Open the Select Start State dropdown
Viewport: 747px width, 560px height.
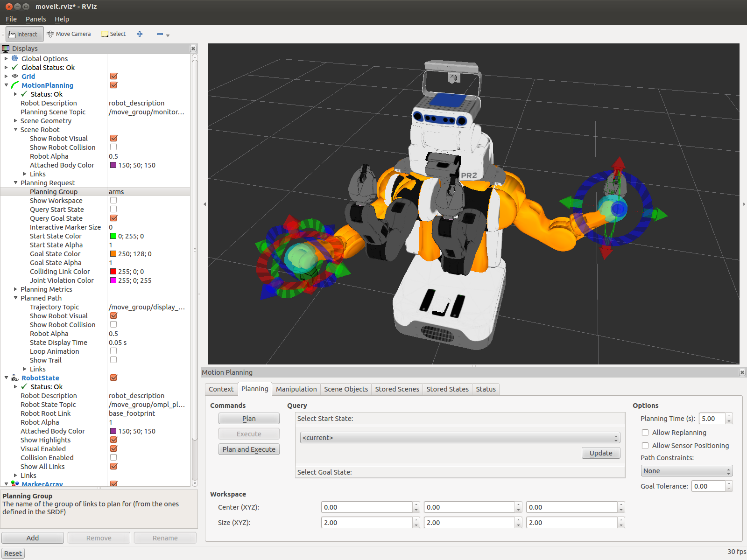pos(460,438)
